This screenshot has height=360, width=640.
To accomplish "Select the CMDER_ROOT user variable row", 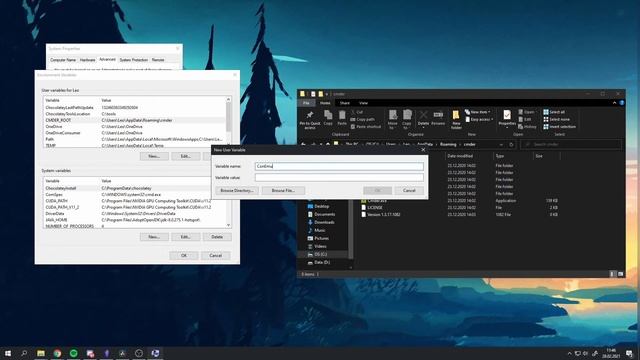I will click(x=135, y=120).
